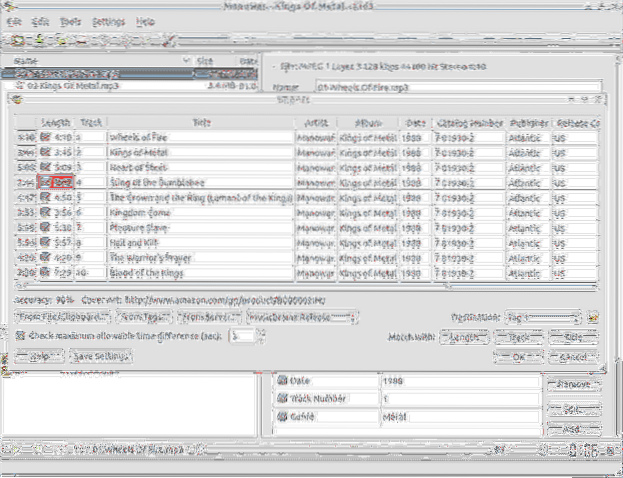Click the horizontal scrollbar under import table
The width and height of the screenshot is (623, 478).
pos(306,286)
